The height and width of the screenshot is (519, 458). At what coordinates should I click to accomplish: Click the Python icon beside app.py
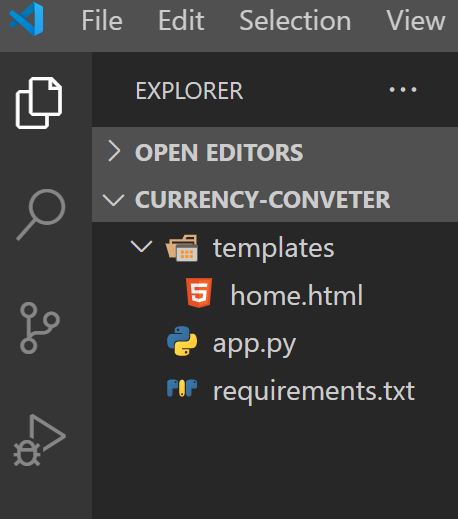[x=182, y=341]
